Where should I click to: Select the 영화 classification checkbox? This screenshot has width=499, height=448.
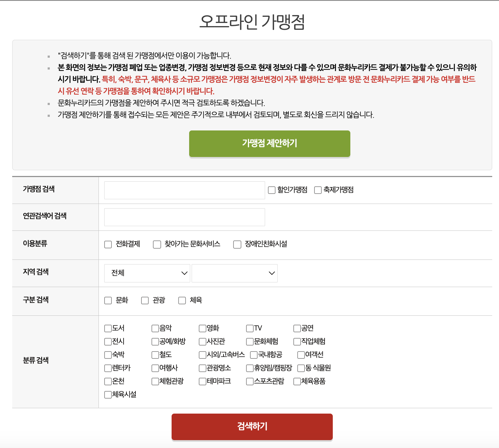point(202,328)
